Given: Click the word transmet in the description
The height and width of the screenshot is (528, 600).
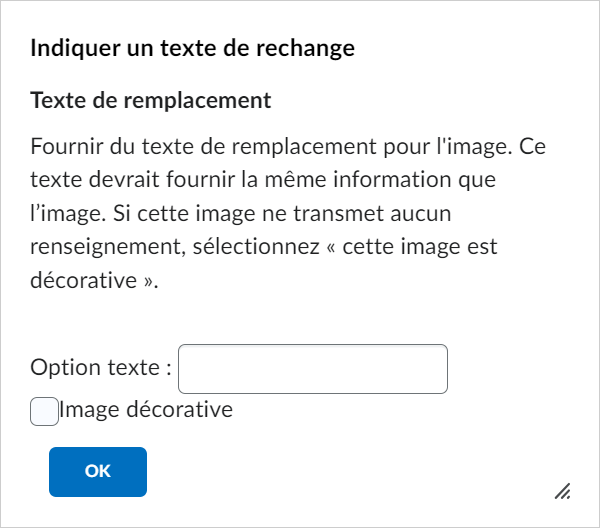Looking at the screenshot, I should pos(339,213).
